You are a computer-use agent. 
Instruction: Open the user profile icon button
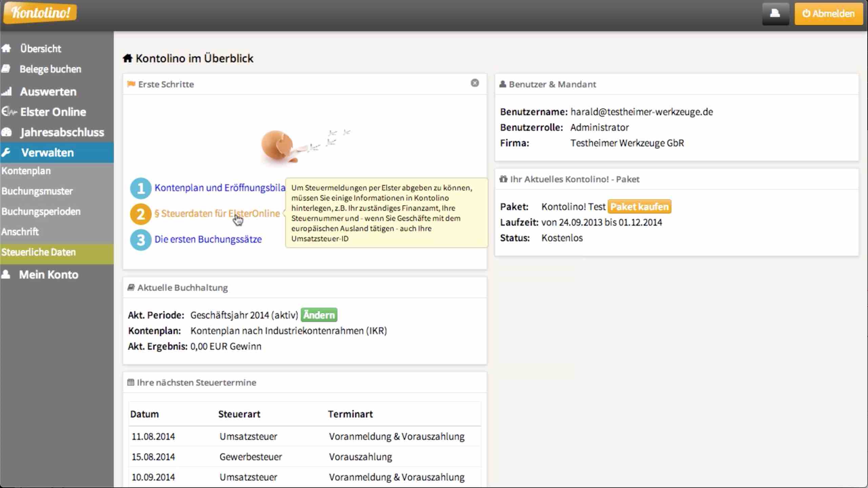(776, 14)
